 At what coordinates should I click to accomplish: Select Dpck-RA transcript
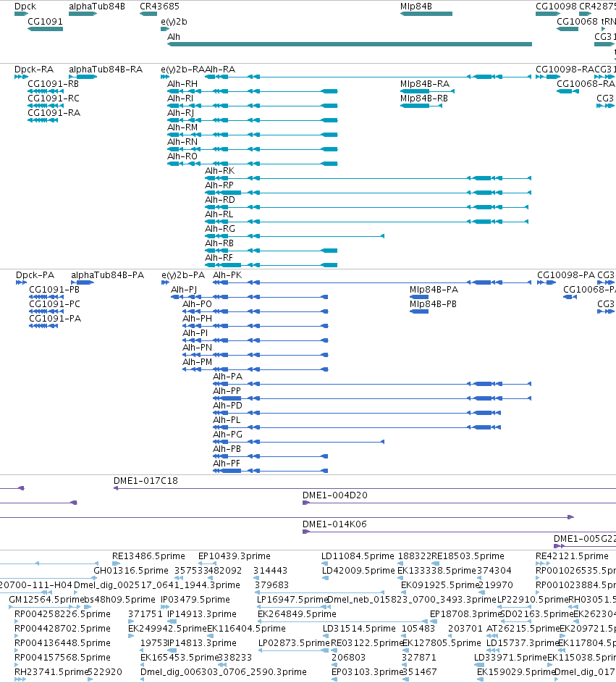coord(21,77)
